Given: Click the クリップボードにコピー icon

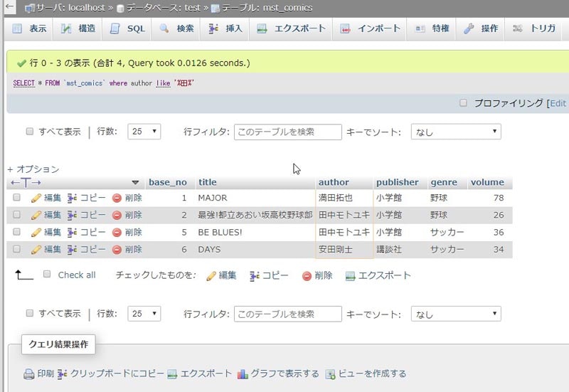Looking at the screenshot, I should pyautogui.click(x=62, y=374).
